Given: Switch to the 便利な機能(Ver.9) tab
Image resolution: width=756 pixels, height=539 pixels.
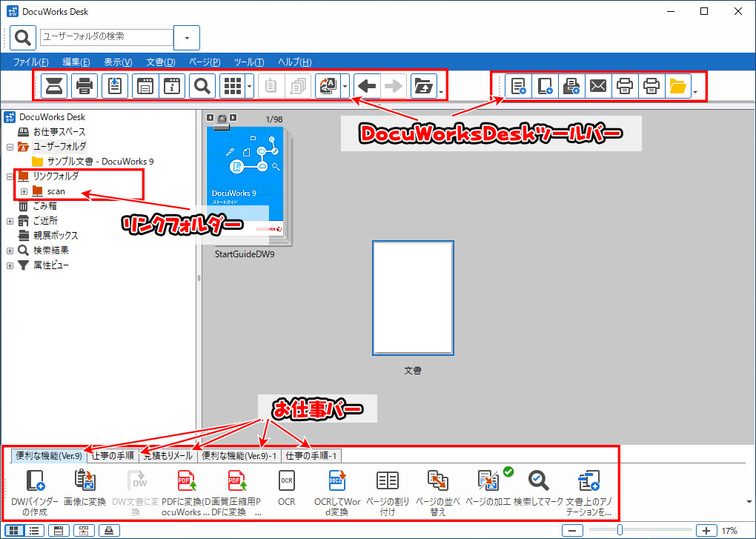Looking at the screenshot, I should coord(49,456).
